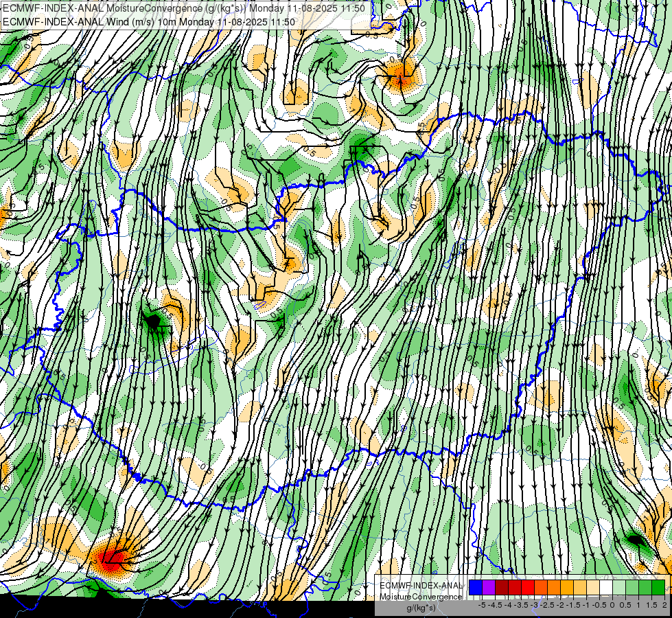This screenshot has height=618, width=672.
Task: Click 'MoistureConvergence' label in the legend box
Action: tap(421, 597)
